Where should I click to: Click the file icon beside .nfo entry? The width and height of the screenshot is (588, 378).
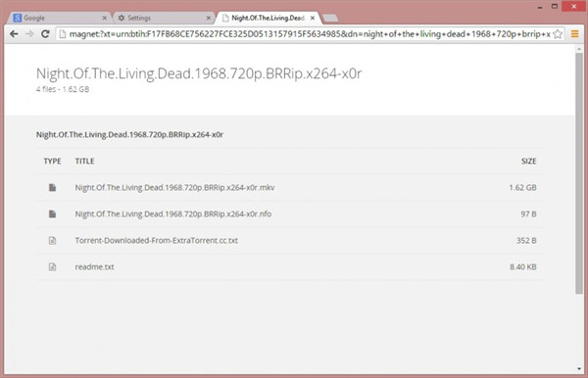[x=53, y=213]
